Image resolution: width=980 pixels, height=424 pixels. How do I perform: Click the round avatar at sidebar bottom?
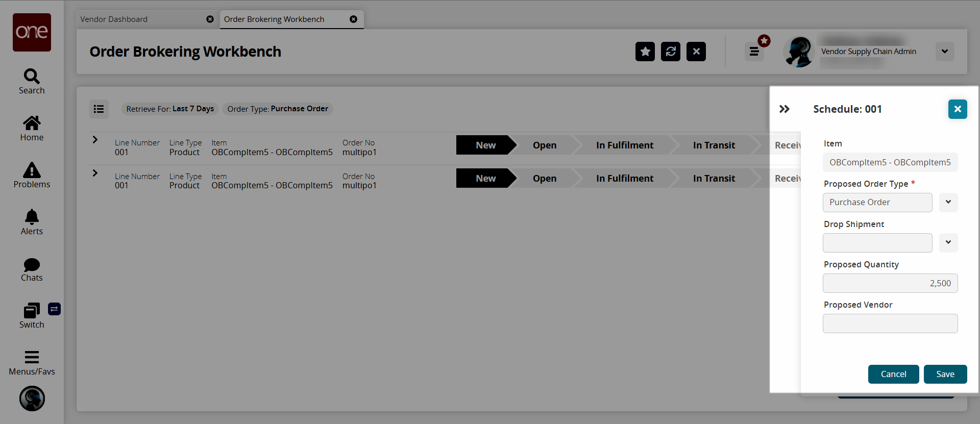[x=32, y=398]
